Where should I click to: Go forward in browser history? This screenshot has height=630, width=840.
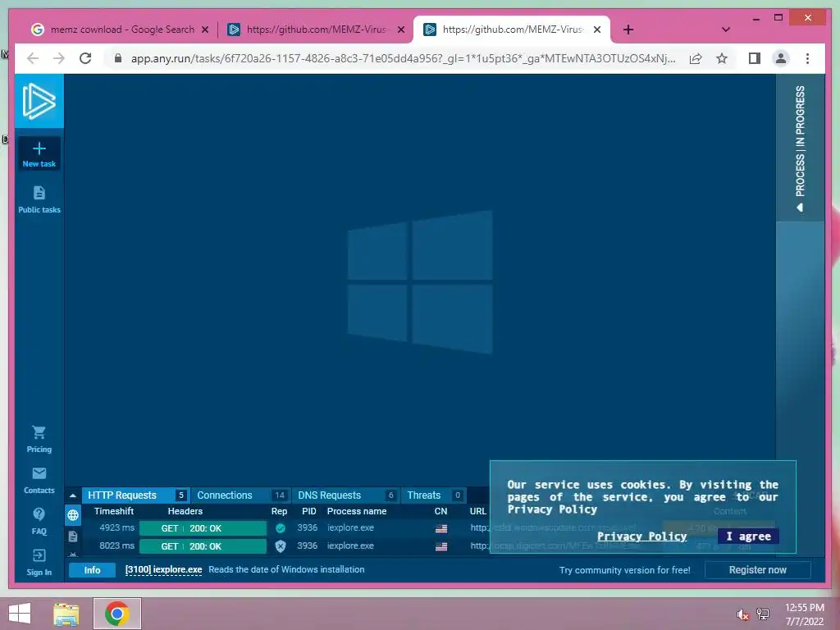point(59,58)
